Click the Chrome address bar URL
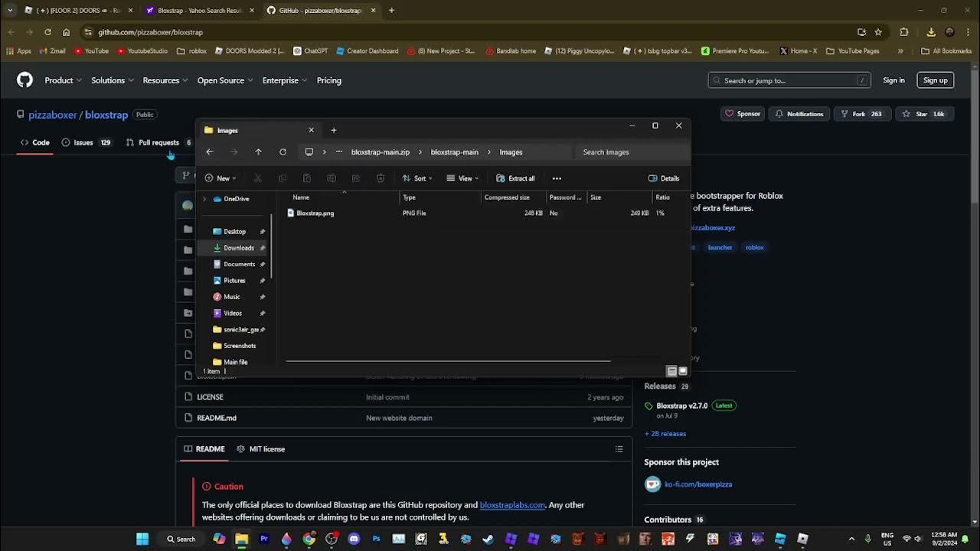The width and height of the screenshot is (980, 551). point(150,32)
